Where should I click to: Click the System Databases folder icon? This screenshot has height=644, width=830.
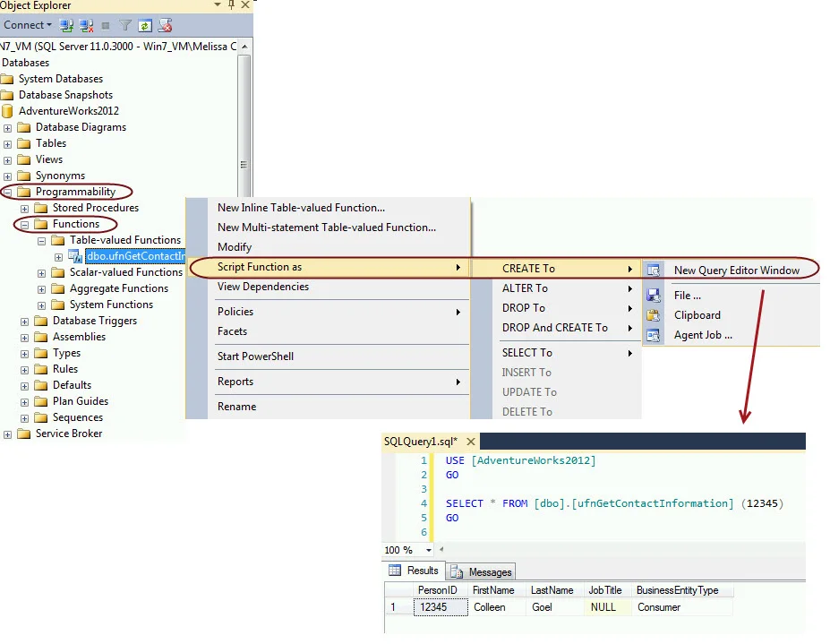coord(7,79)
